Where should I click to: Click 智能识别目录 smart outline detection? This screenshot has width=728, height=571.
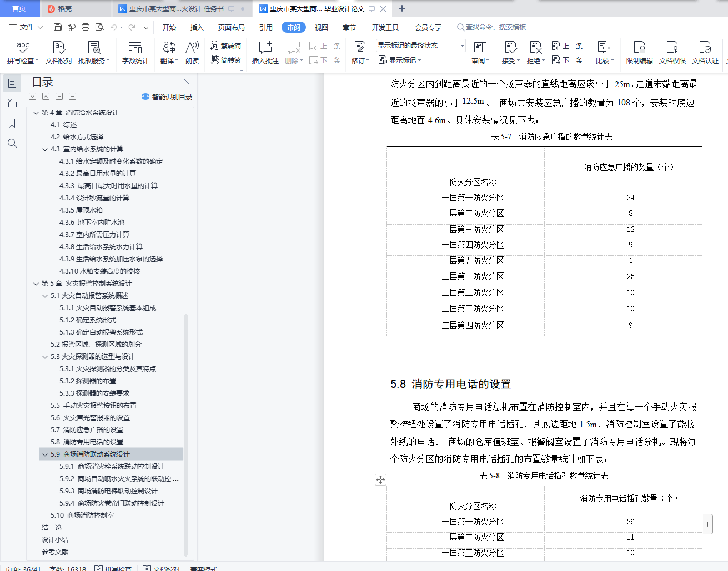click(167, 97)
